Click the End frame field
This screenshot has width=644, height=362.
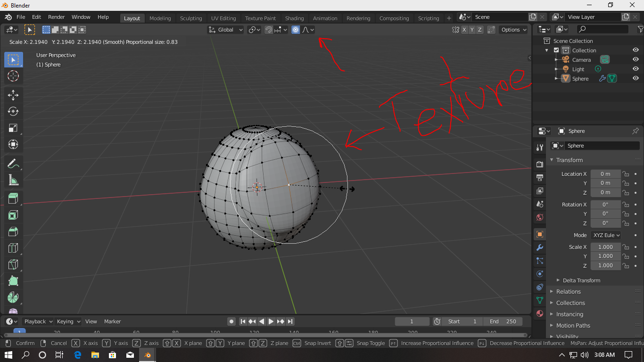503,321
